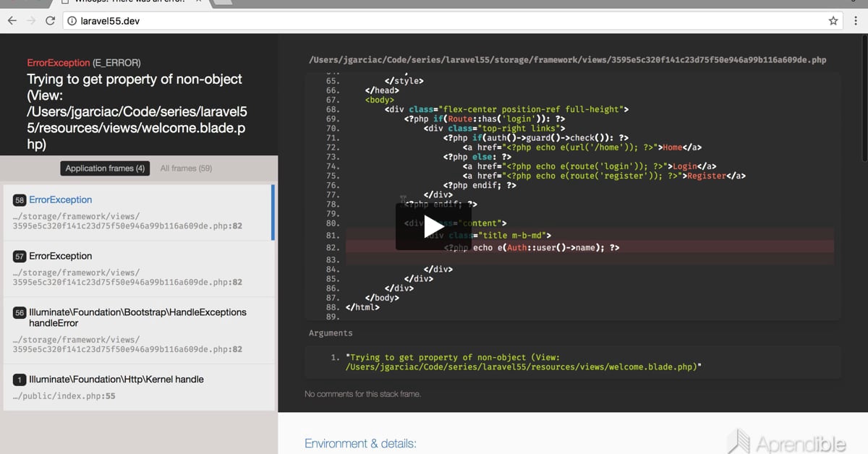Click the ../public/index.php:55 path text

click(x=64, y=396)
